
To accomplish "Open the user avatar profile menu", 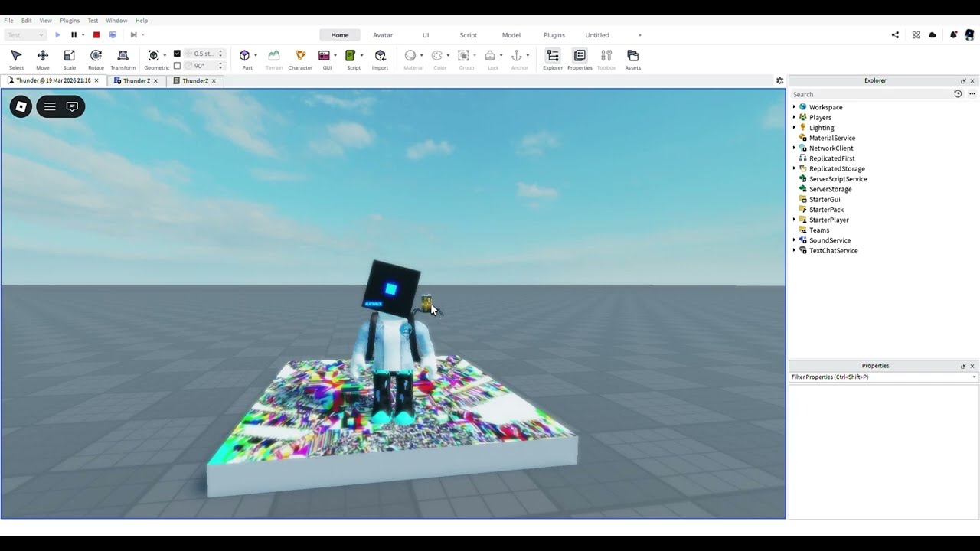I will point(969,34).
